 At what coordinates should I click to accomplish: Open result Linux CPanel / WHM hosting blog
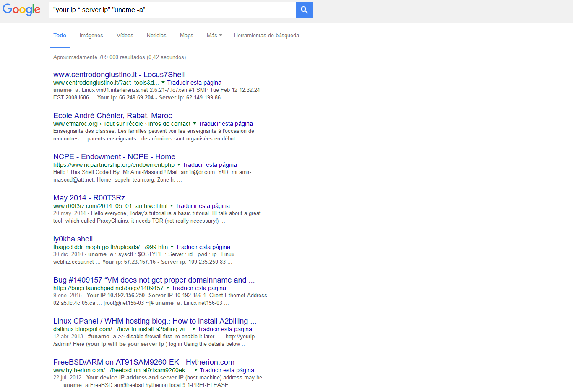click(x=155, y=321)
